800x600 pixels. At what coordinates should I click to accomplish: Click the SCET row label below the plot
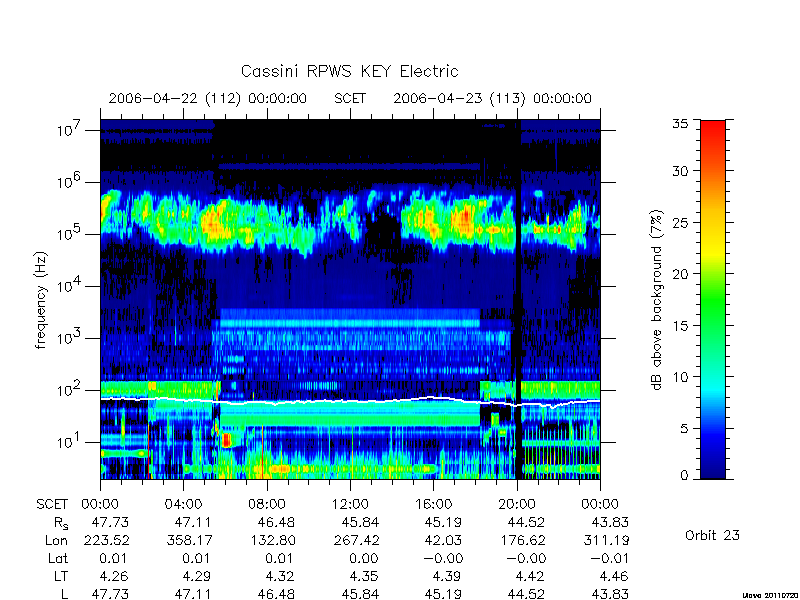click(x=52, y=505)
